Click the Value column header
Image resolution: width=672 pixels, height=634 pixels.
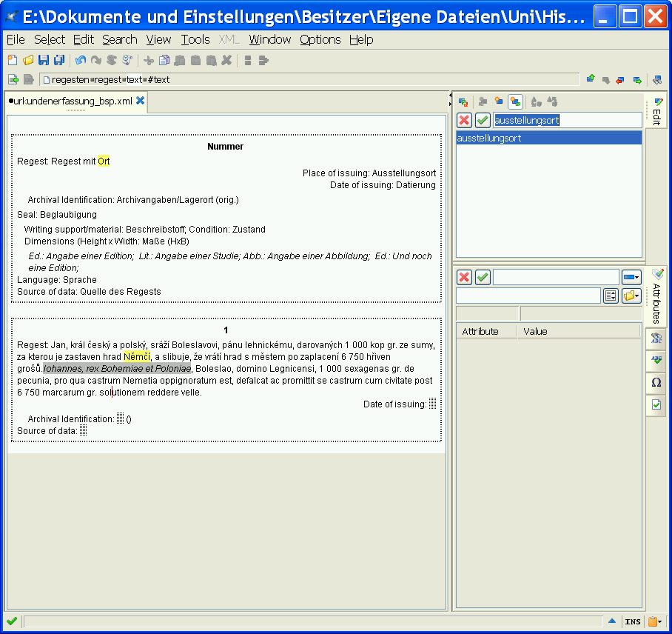tap(579, 331)
